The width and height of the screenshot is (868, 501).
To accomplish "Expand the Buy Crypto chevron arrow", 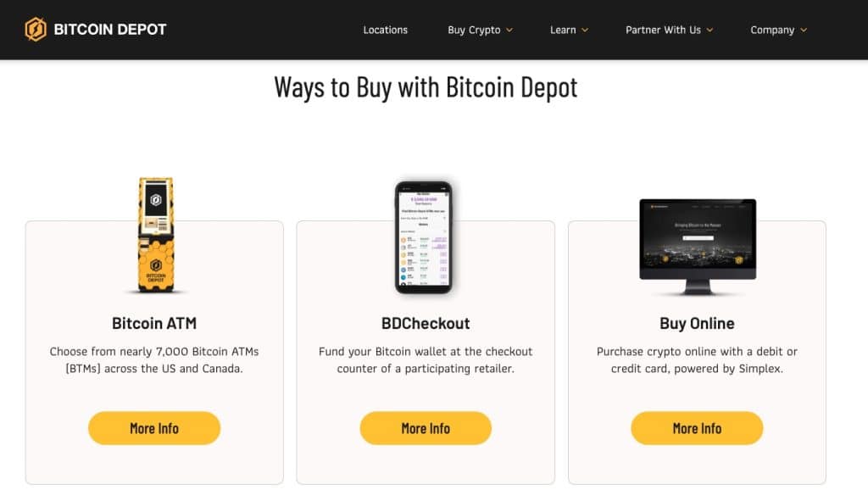I will click(x=509, y=30).
